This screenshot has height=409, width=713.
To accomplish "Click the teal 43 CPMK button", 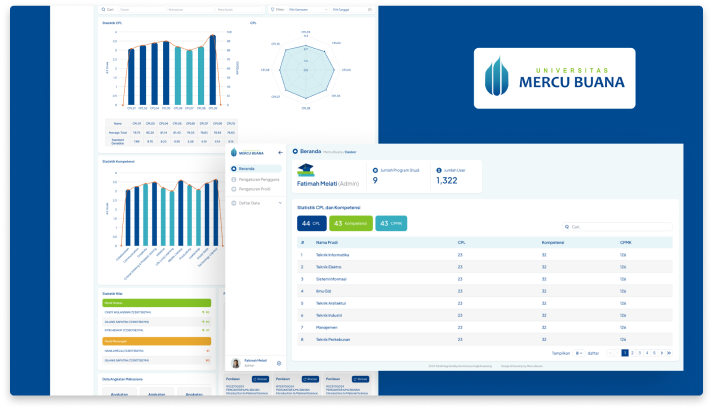I will 393,223.
